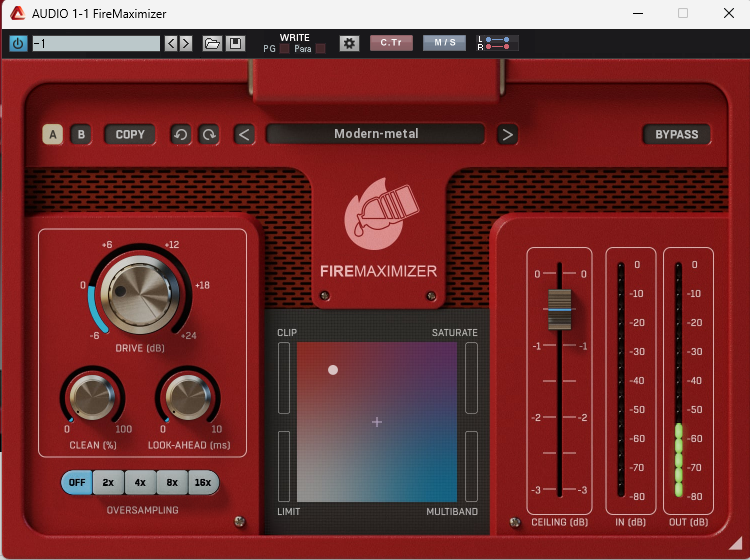This screenshot has height=560, width=750.
Task: Open the L/R channel routing icon
Action: pos(497,43)
